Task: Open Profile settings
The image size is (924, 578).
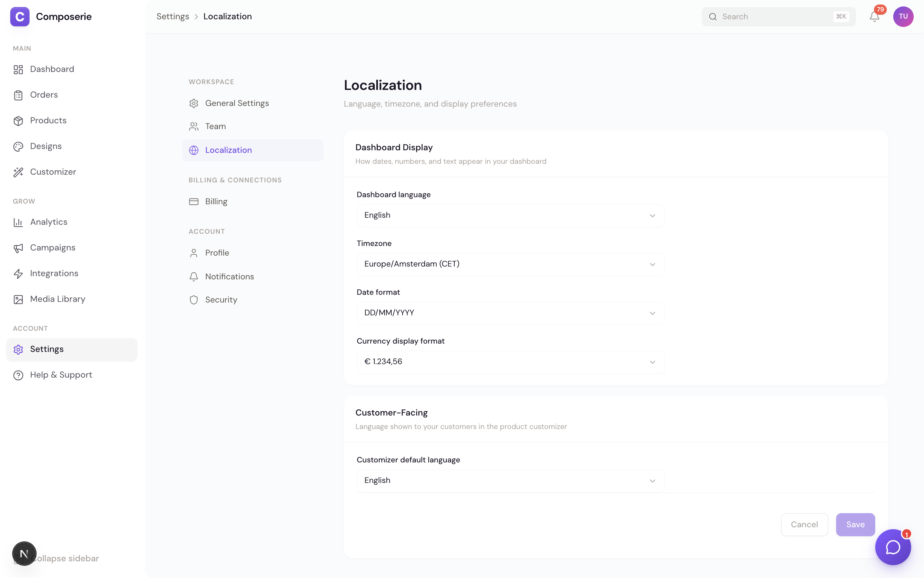Action: (252, 253)
